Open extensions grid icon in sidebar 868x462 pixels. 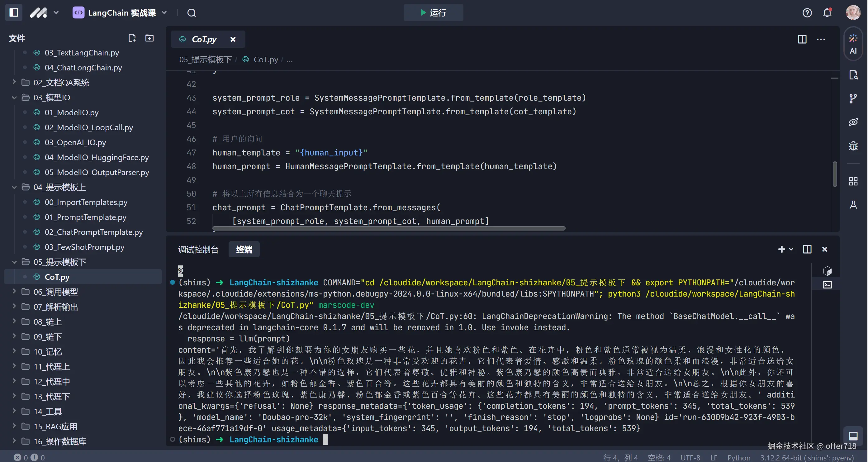853,181
